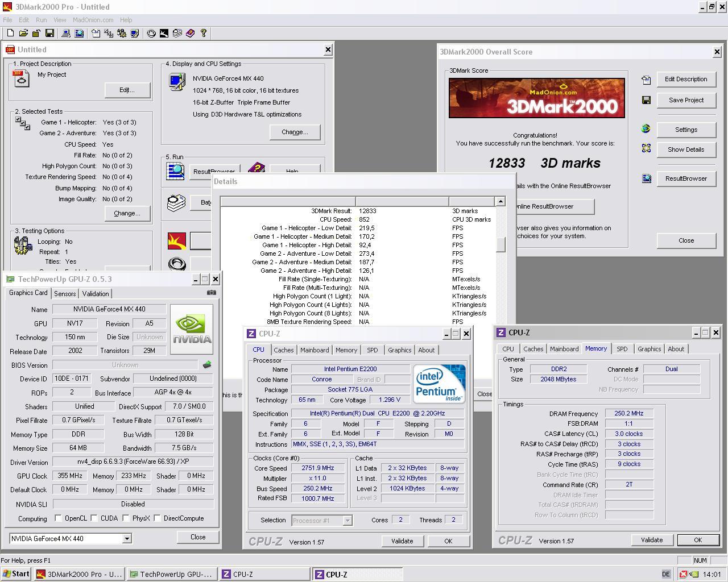Switch to TechPowerUp GPU-Z taskbar button
This screenshot has width=728, height=582.
point(171,574)
